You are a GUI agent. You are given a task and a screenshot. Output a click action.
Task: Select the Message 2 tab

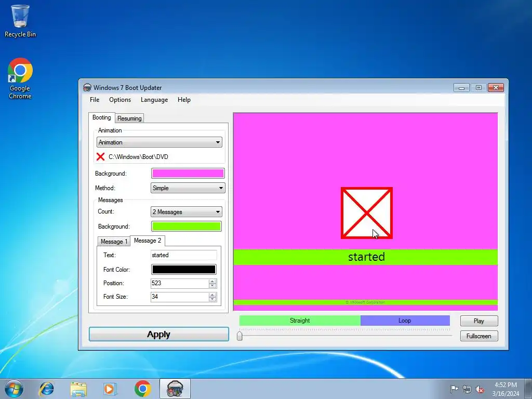(148, 241)
